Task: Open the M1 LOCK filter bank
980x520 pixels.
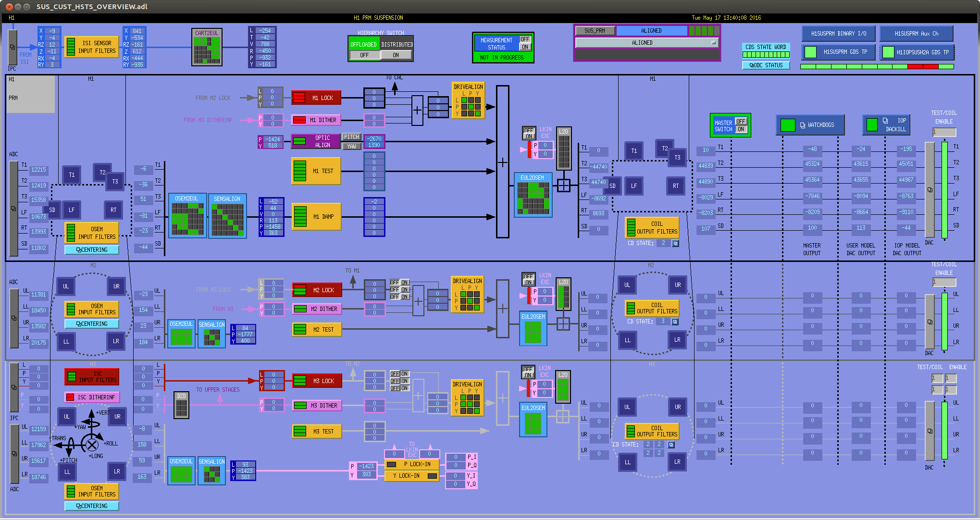Action: 316,98
